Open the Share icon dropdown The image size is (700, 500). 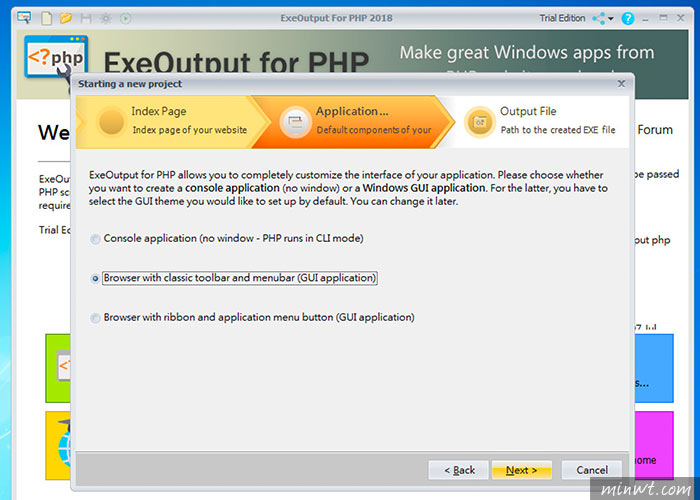coord(603,19)
